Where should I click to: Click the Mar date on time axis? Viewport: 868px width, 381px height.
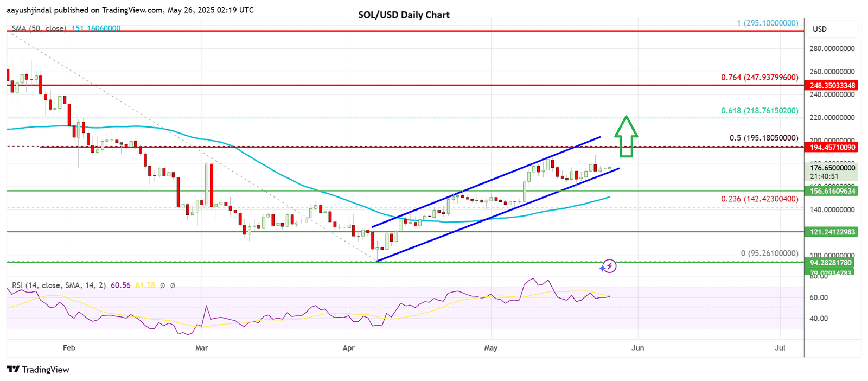click(201, 348)
